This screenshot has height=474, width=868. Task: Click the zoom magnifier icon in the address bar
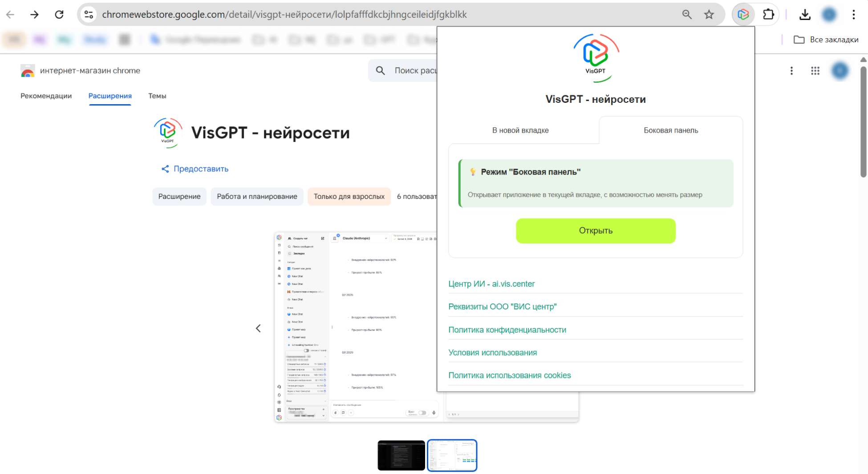click(687, 15)
